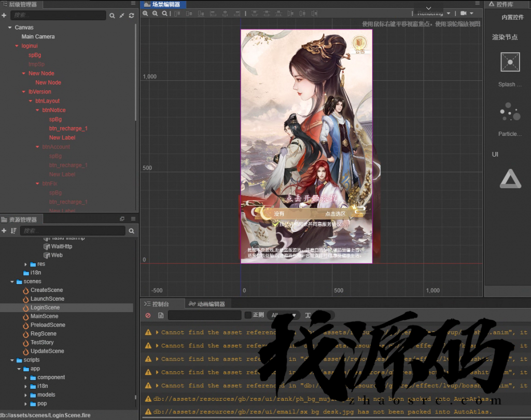Open the assets panel hamburger menu

click(x=133, y=219)
